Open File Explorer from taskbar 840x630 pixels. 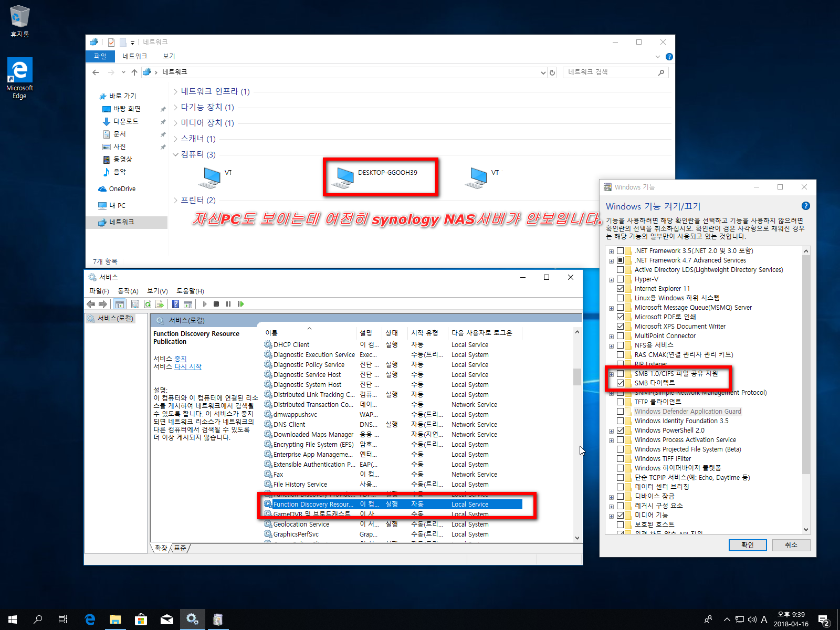(115, 619)
